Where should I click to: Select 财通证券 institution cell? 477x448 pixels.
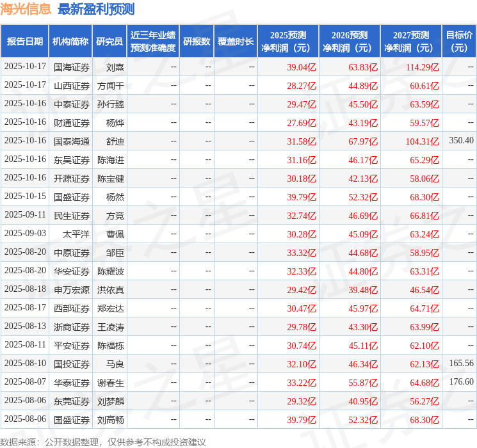point(72,123)
